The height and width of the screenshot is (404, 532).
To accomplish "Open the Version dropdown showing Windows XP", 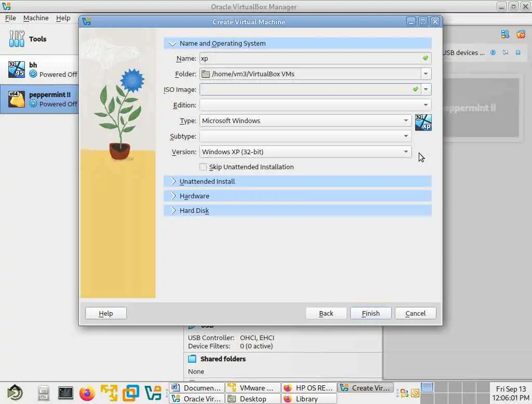I will point(305,152).
